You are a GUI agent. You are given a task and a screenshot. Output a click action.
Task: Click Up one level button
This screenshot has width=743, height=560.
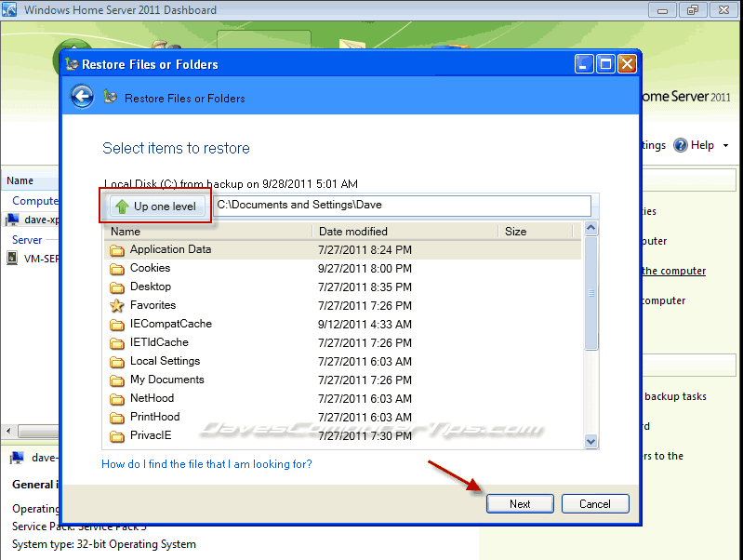(x=158, y=207)
